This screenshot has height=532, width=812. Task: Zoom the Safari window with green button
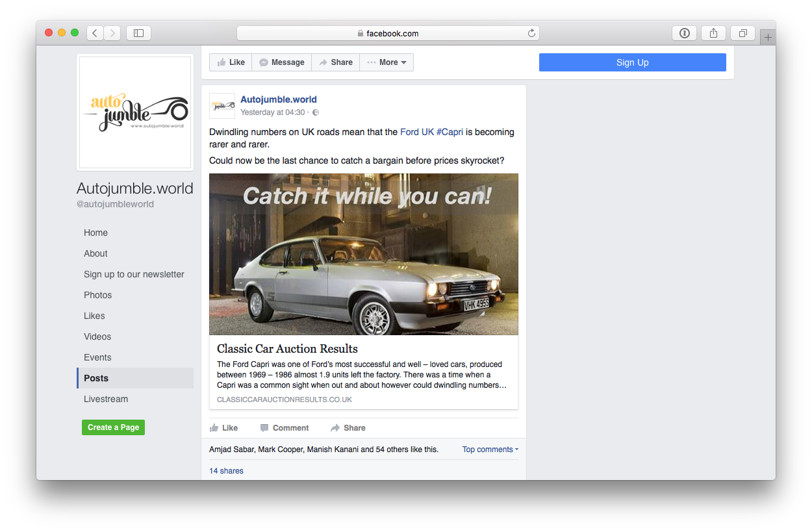pos(75,32)
